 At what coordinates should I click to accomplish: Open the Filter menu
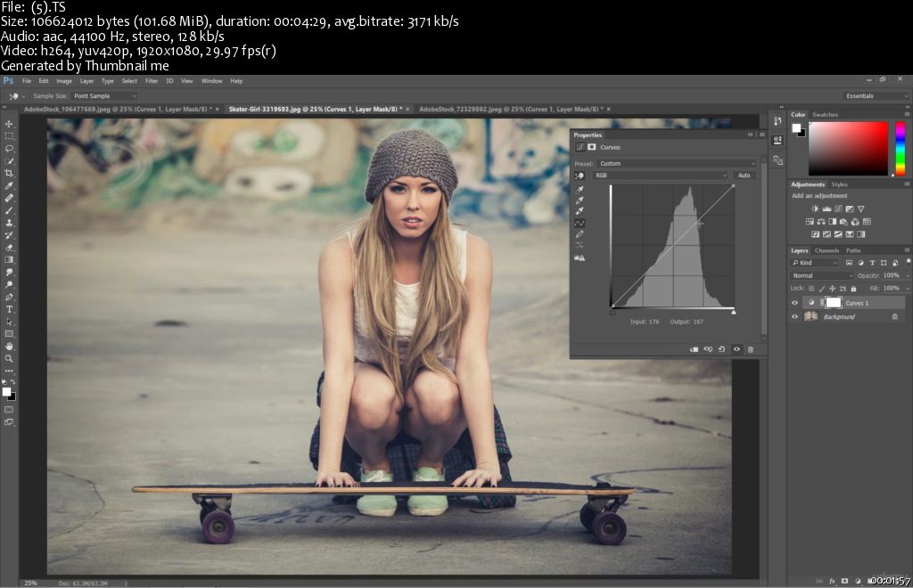point(152,81)
